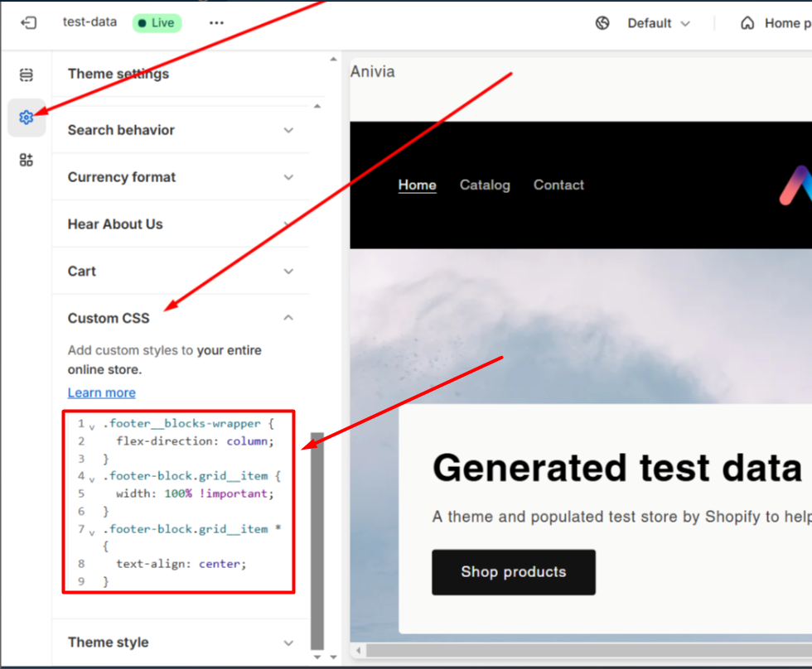Open the Learn more link

pos(101,392)
